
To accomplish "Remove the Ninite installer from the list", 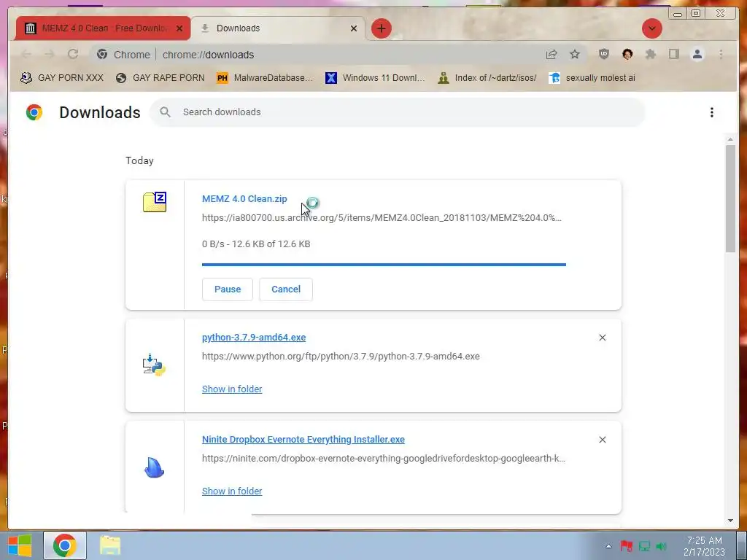I will click(x=602, y=440).
